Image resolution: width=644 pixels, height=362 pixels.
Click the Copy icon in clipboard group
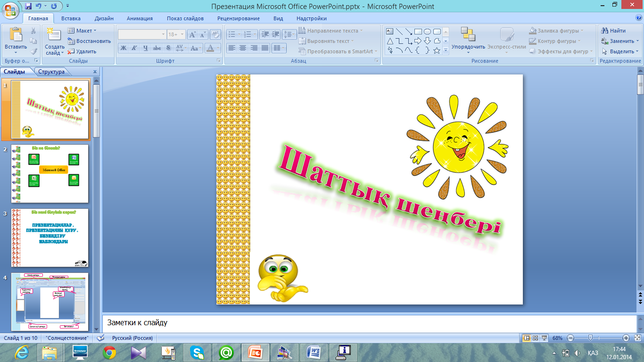click(33, 41)
